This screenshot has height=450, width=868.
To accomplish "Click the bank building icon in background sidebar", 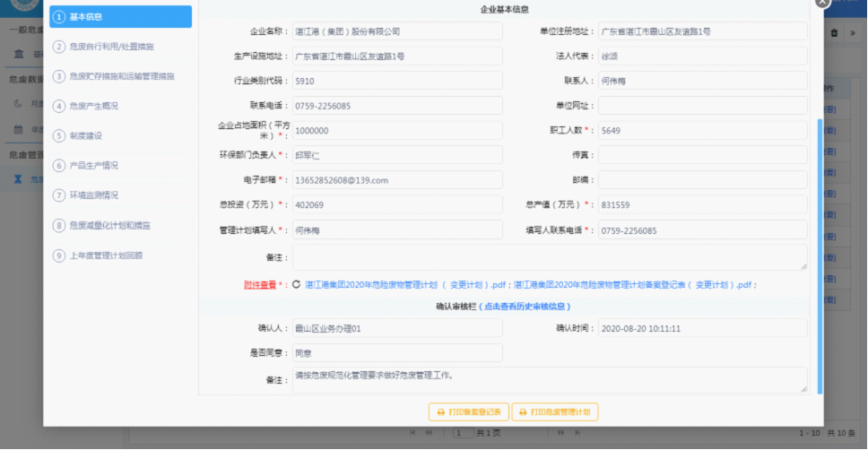I will click(x=19, y=54).
